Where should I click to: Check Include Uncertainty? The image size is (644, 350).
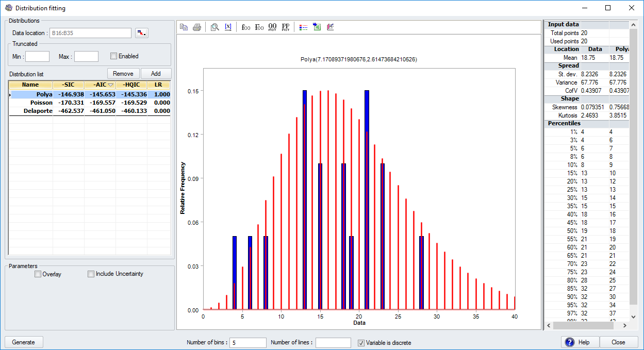[x=91, y=274]
